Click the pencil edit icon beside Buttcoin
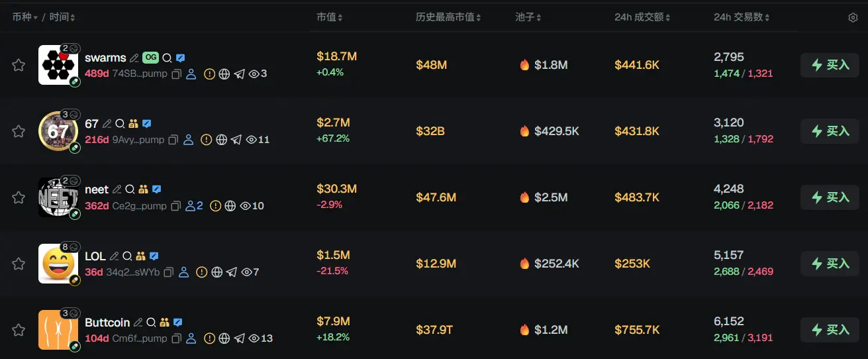The image size is (868, 359). pyautogui.click(x=138, y=323)
